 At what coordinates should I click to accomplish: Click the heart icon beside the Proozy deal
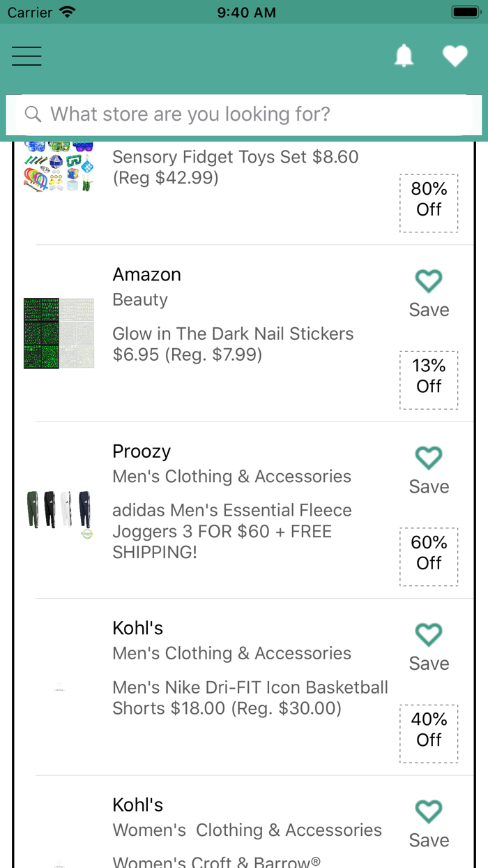[x=428, y=458]
